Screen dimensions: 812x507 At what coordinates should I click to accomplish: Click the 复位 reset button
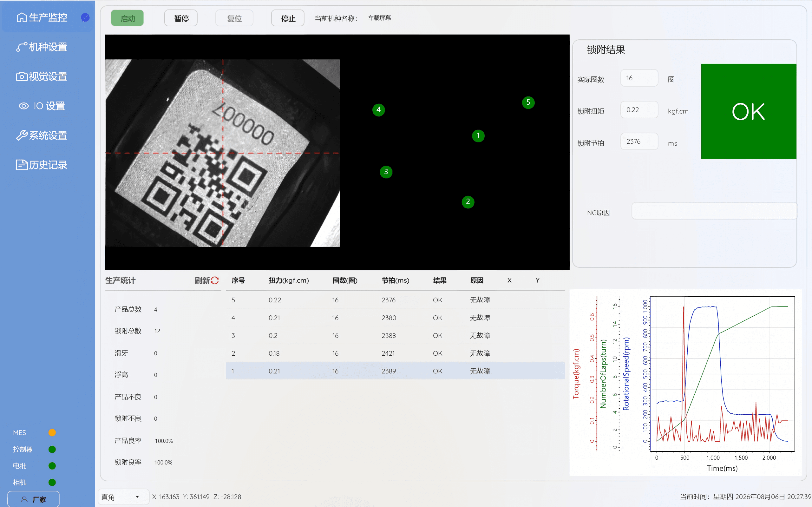(234, 18)
